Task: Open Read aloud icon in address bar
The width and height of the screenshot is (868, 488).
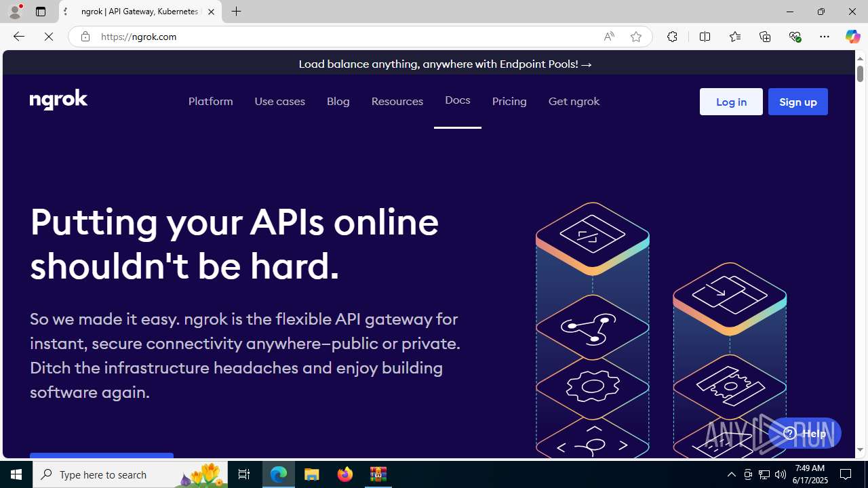Action: [609, 37]
